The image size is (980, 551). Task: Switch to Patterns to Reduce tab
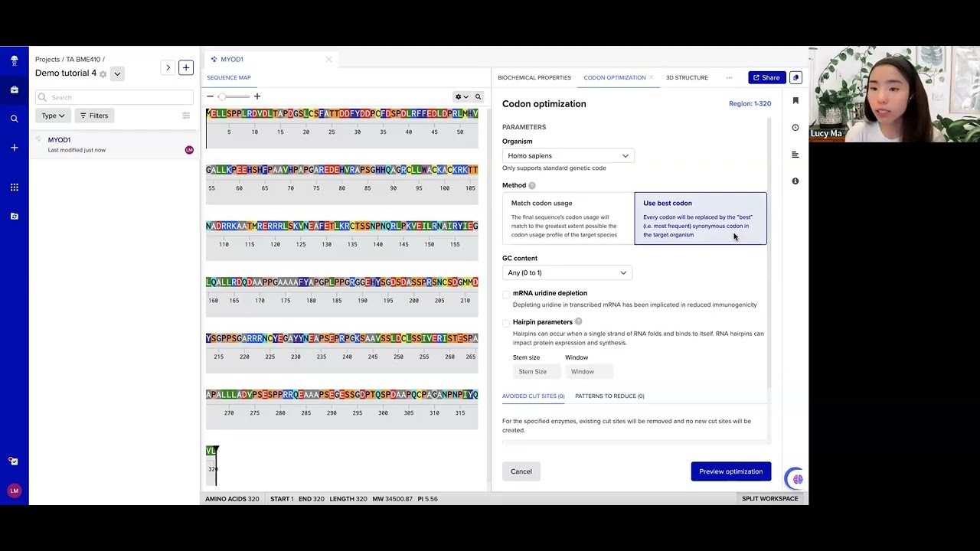tap(609, 396)
